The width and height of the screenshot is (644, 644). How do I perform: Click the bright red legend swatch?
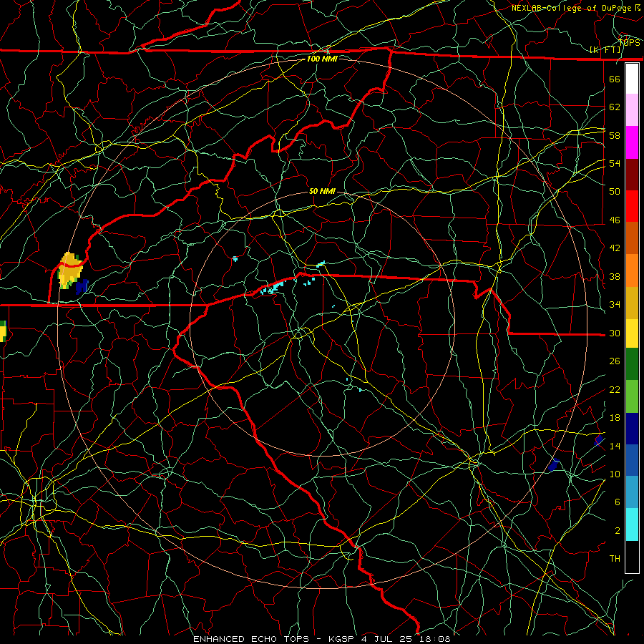(x=632, y=206)
